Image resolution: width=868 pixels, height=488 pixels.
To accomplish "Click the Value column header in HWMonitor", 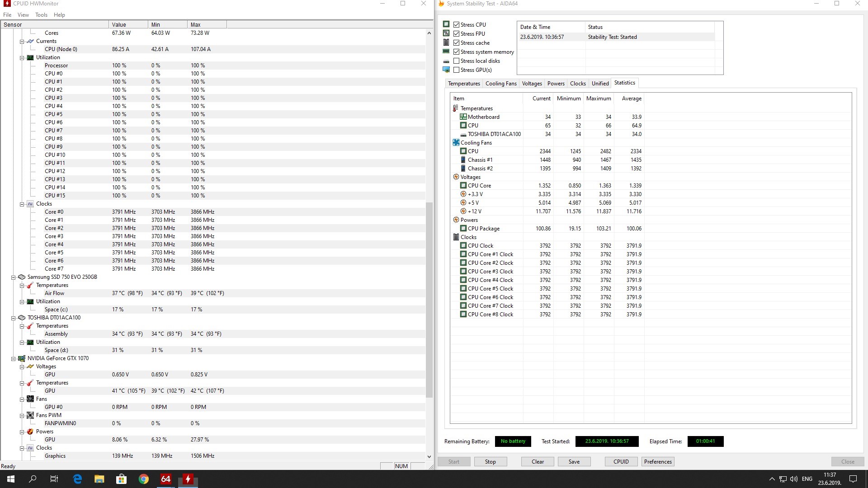I will coord(128,25).
